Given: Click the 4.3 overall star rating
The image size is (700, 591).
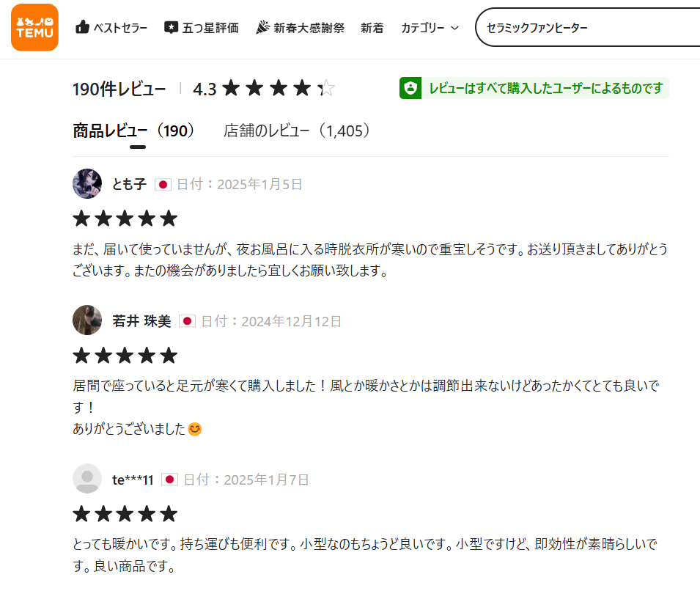Looking at the screenshot, I should (264, 89).
